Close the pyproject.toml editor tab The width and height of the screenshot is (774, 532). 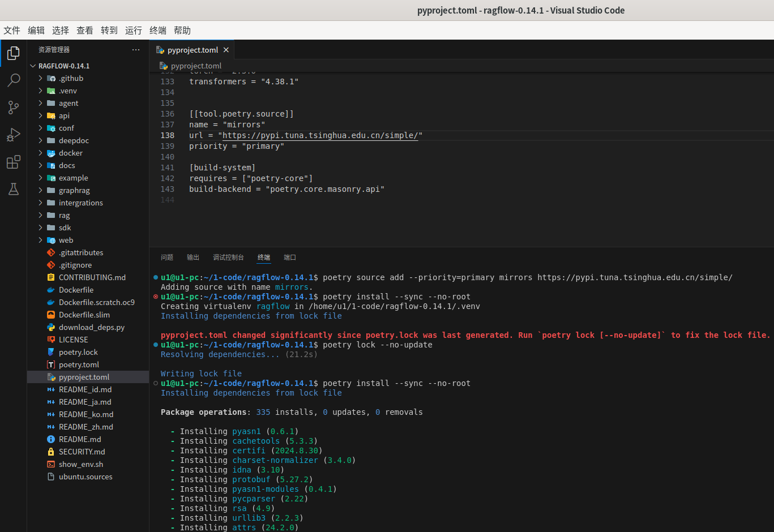pyautogui.click(x=226, y=50)
